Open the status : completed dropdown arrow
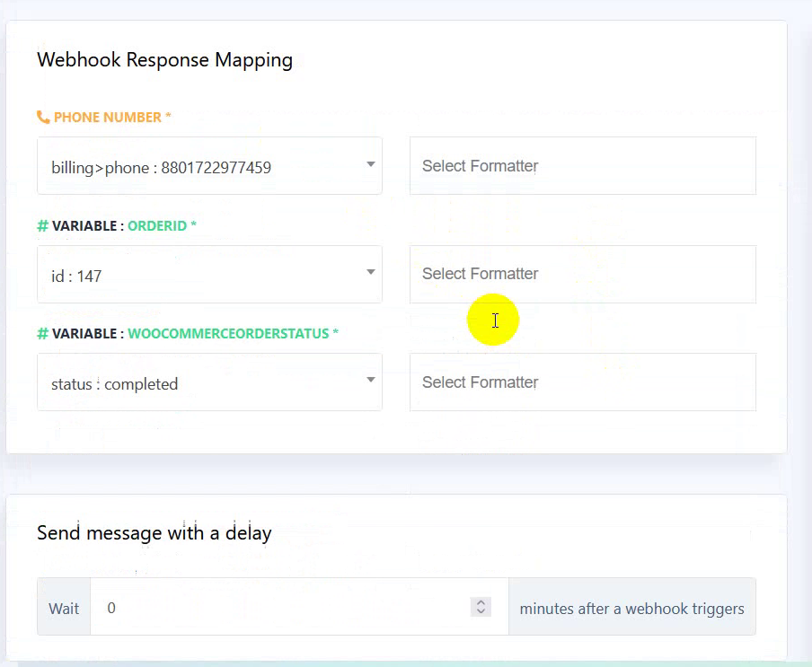Screen dimensions: 812x667 point(371,380)
